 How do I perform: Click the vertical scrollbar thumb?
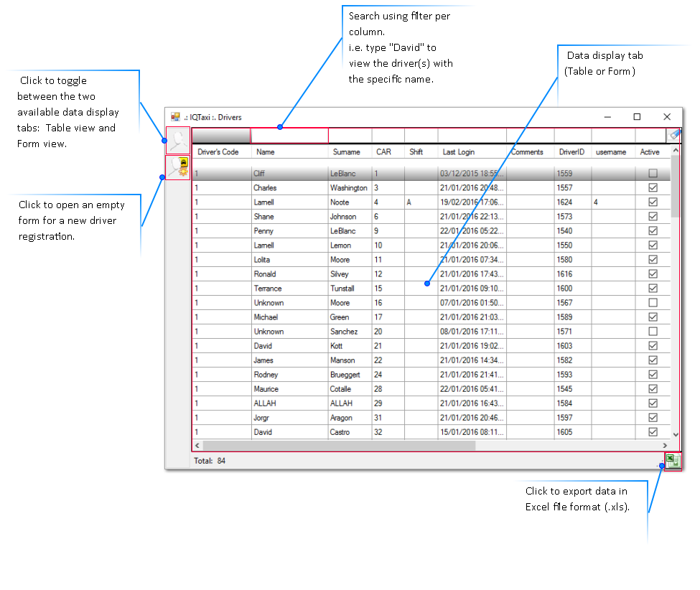[676, 186]
